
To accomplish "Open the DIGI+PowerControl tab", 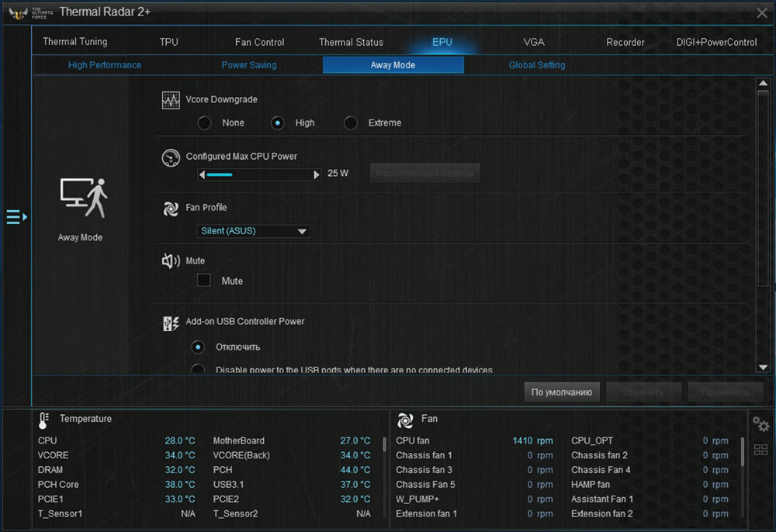I will (x=716, y=42).
